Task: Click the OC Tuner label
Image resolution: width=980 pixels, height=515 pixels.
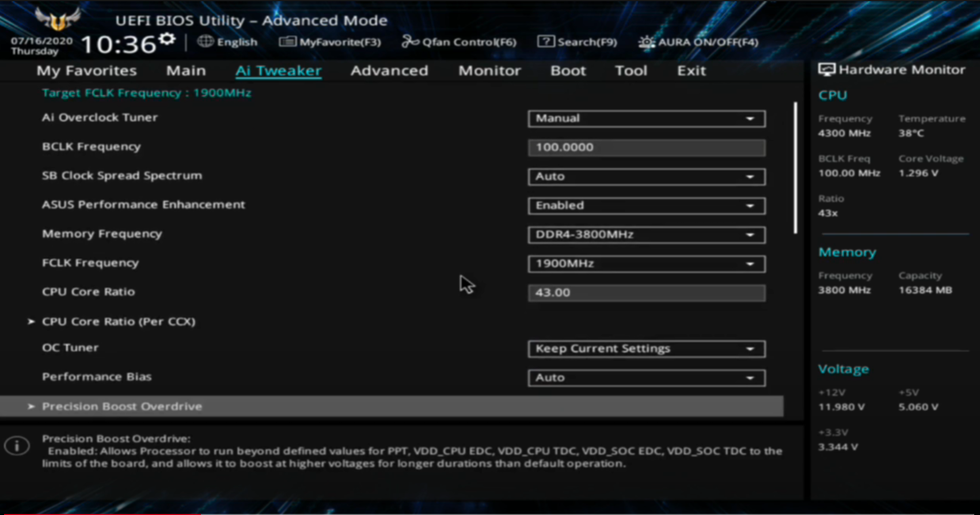Action: pyautogui.click(x=70, y=348)
